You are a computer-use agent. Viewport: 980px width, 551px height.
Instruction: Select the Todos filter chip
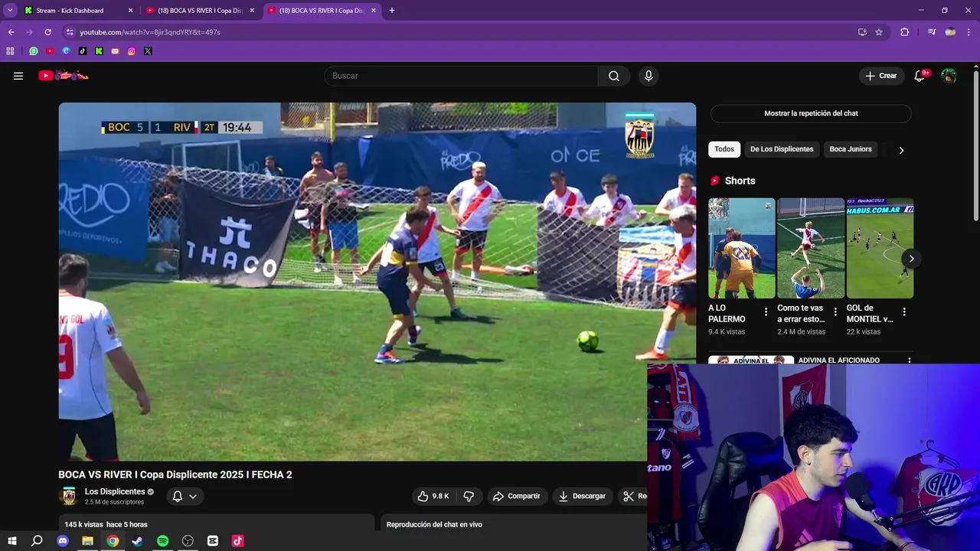pos(724,149)
